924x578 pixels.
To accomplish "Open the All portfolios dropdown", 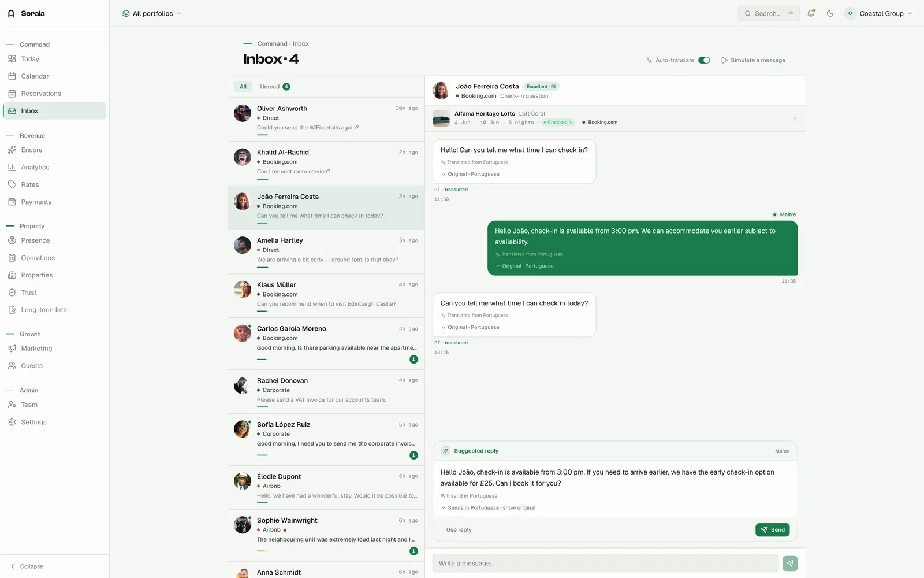I will tap(152, 13).
